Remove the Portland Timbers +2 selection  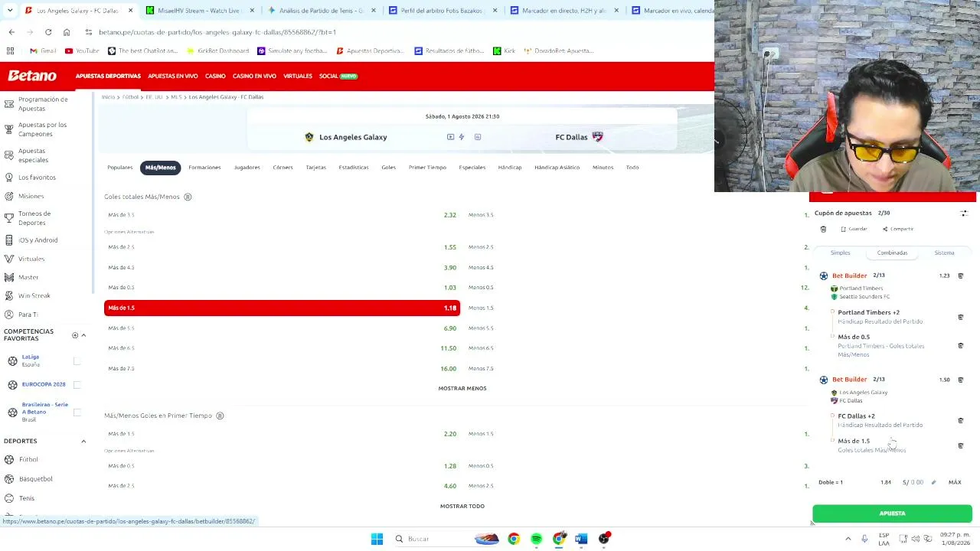tap(961, 317)
